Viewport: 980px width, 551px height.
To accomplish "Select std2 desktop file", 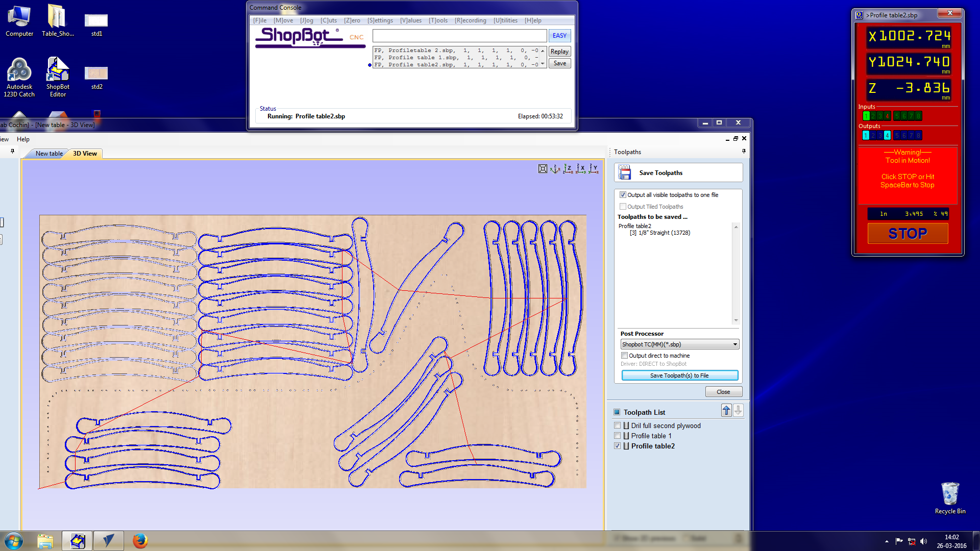I will pyautogui.click(x=96, y=78).
